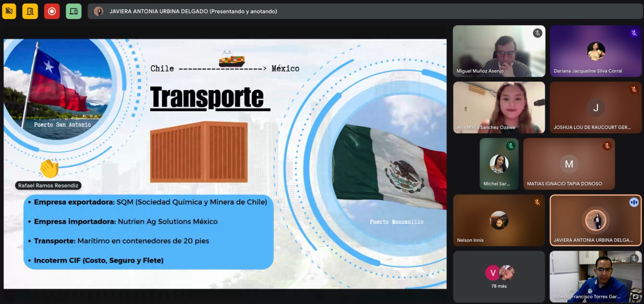Select Nelson Innis profile avatar

[x=499, y=220]
